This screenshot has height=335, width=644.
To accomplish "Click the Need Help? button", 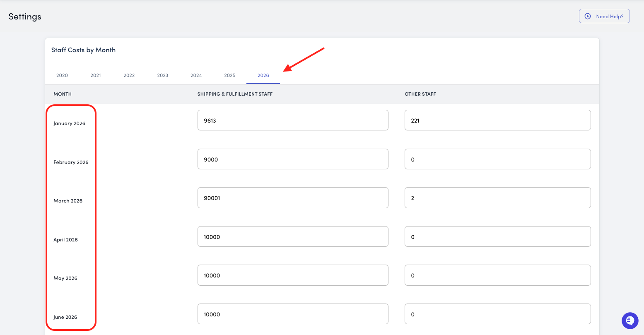I will coord(604,16).
